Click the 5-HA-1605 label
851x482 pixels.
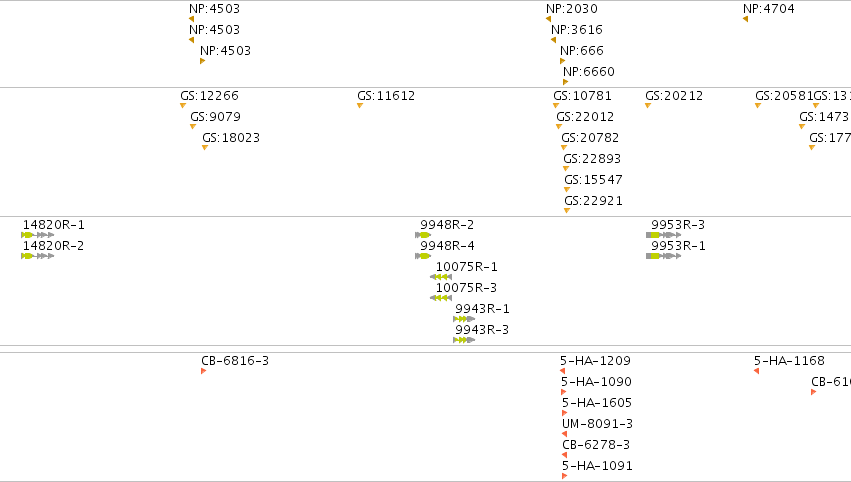[597, 403]
